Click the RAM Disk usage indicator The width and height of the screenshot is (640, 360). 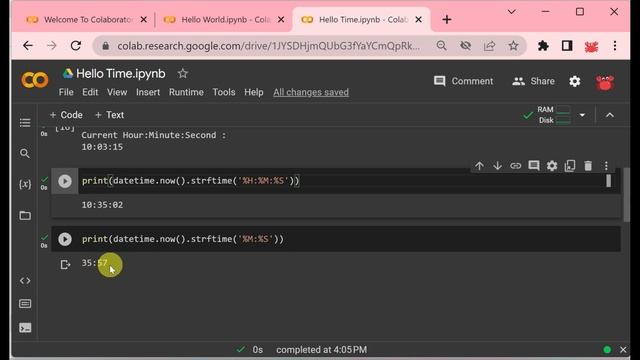pos(553,115)
